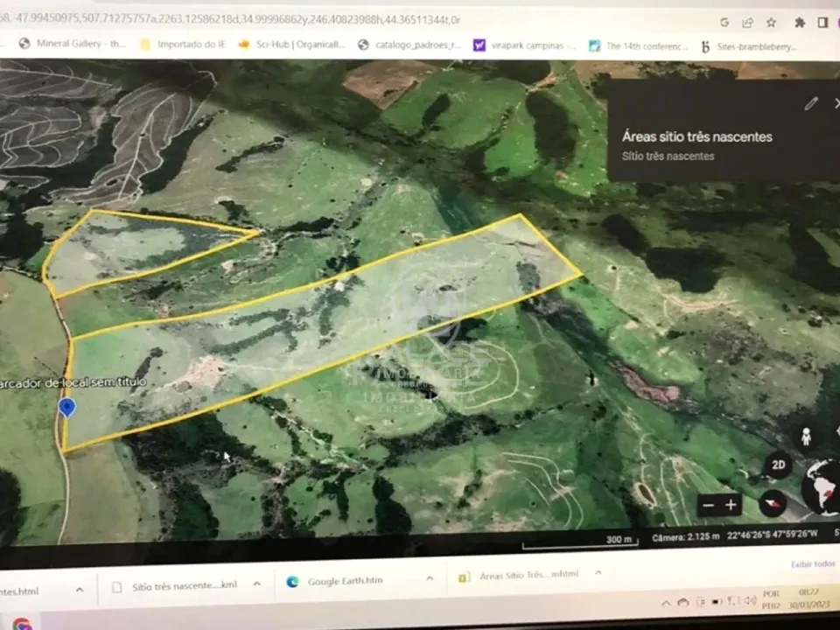Viewport: 840px width, 630px height.
Task: Expand options for Áreas Sítio Três mhtml download
Action: (x=598, y=572)
